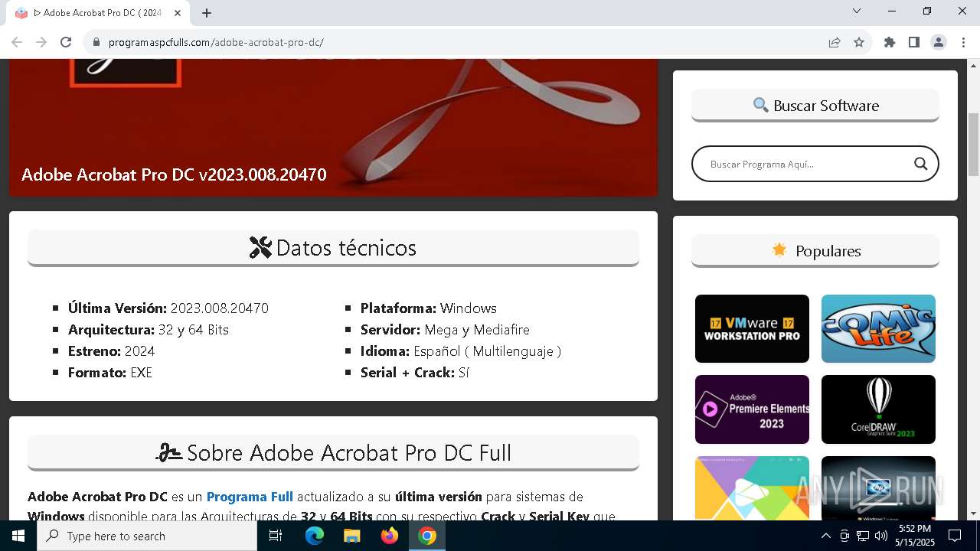Click the Populares heading
980x551 pixels.
pyautogui.click(x=815, y=251)
